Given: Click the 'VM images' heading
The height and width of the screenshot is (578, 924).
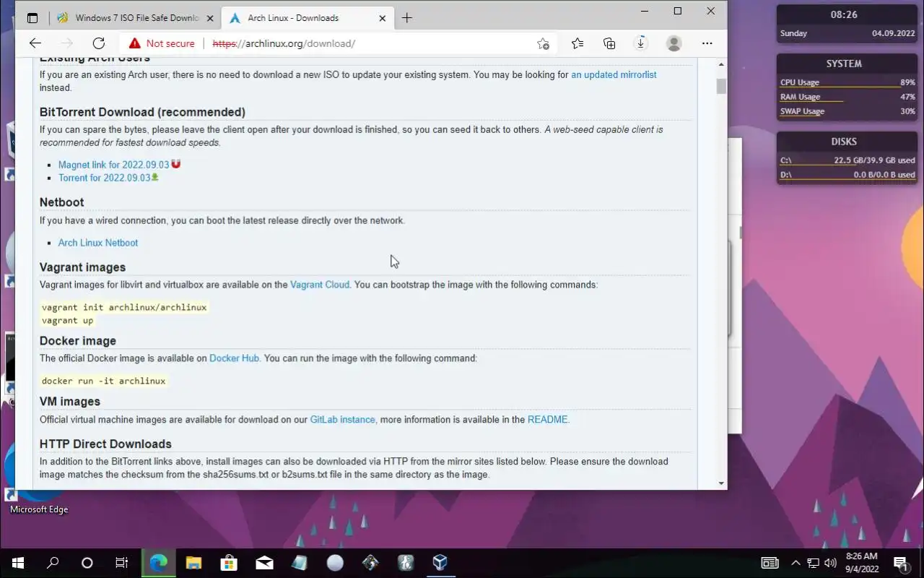Looking at the screenshot, I should [70, 401].
